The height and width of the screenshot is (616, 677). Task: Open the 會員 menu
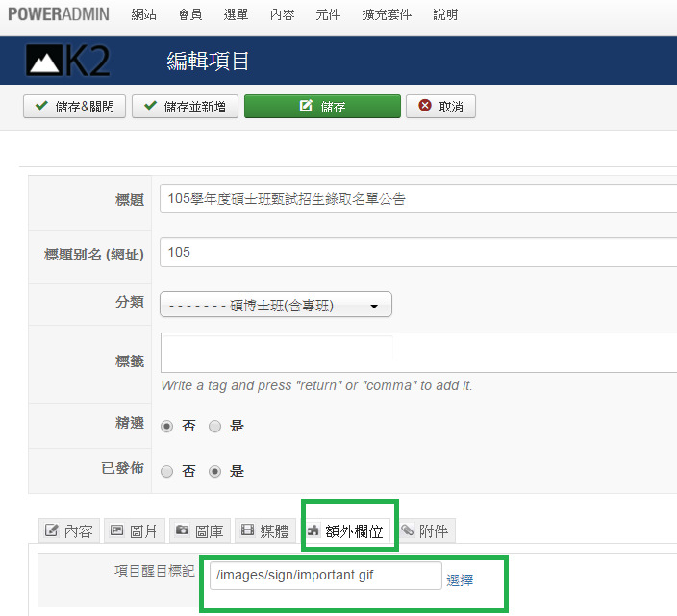[x=190, y=14]
